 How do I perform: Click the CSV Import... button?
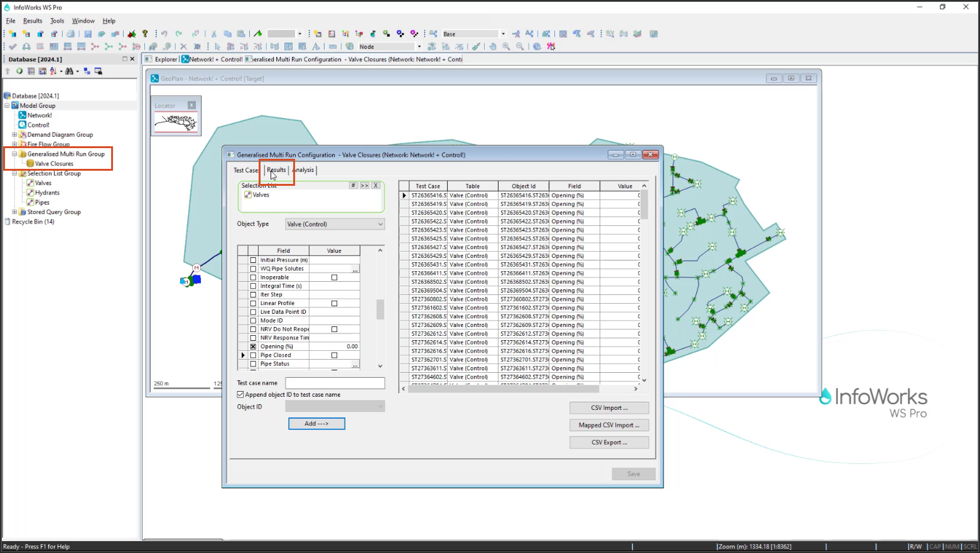pyautogui.click(x=609, y=408)
